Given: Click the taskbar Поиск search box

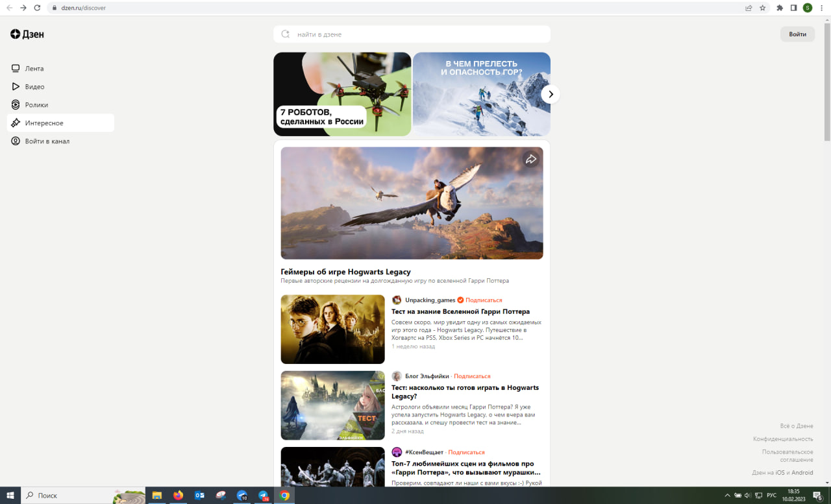Looking at the screenshot, I should pos(83,495).
